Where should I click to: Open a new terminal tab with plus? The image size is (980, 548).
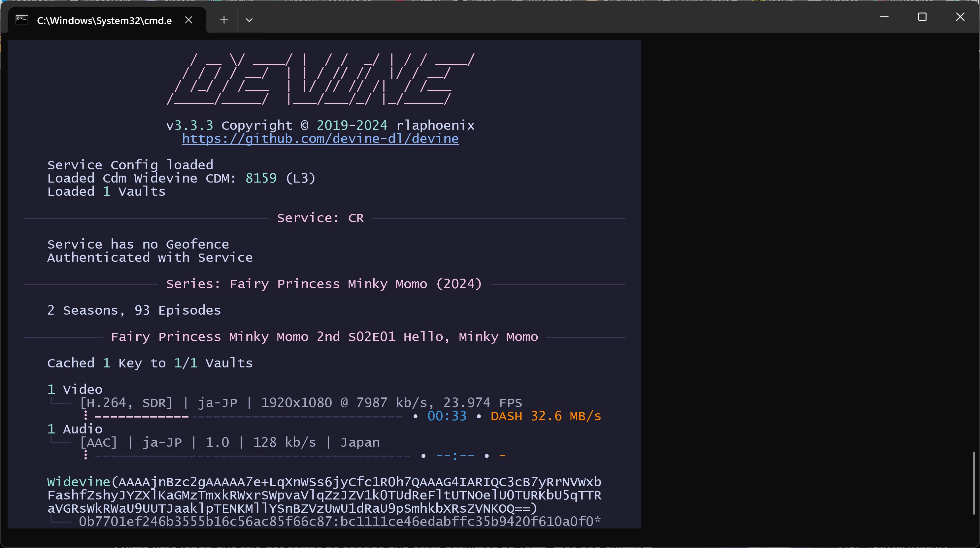[224, 20]
